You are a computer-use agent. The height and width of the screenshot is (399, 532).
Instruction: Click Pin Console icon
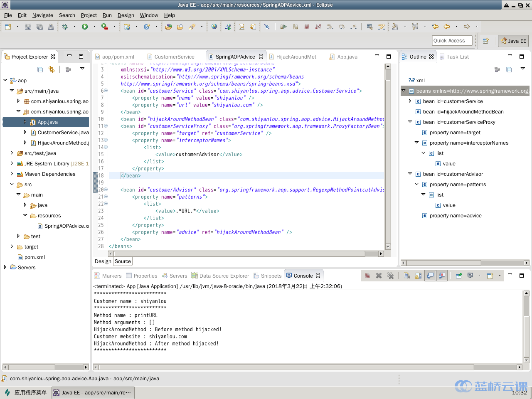point(458,276)
